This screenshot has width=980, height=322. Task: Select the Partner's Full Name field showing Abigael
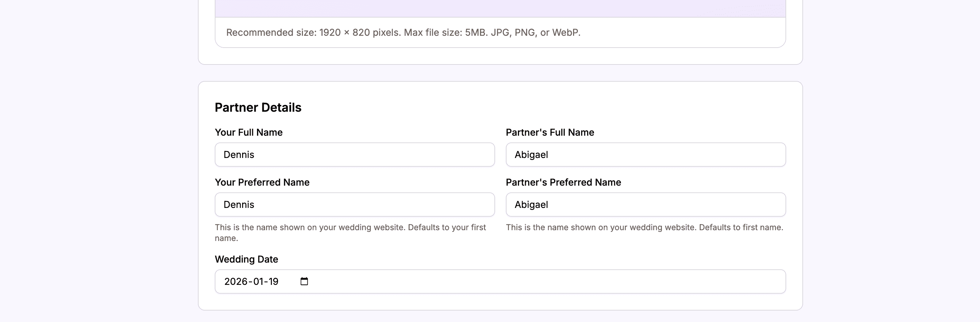645,154
